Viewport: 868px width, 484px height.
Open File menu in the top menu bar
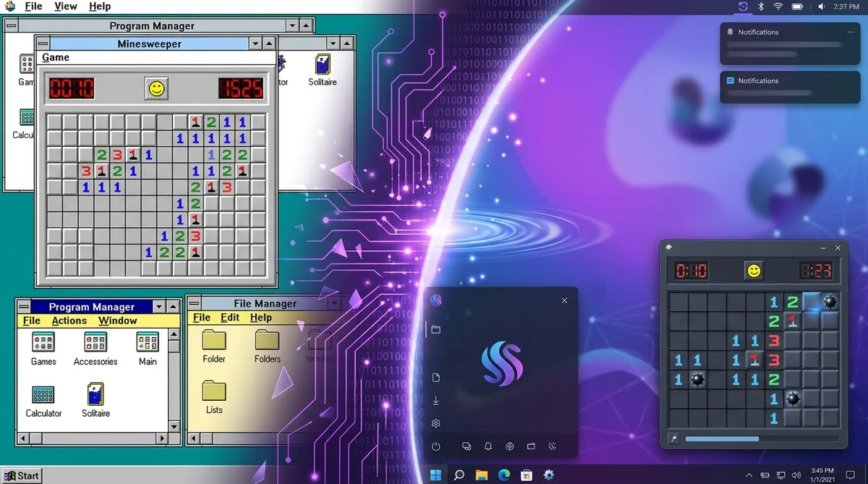coord(33,7)
